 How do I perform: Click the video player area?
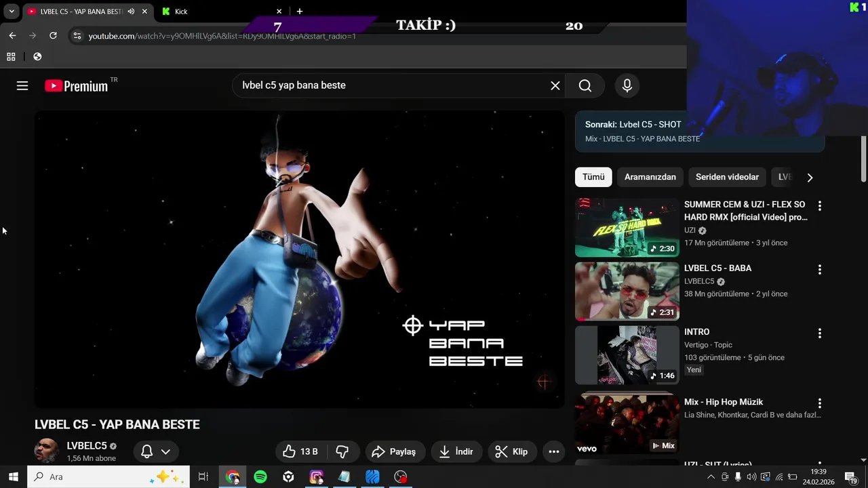pos(300,260)
